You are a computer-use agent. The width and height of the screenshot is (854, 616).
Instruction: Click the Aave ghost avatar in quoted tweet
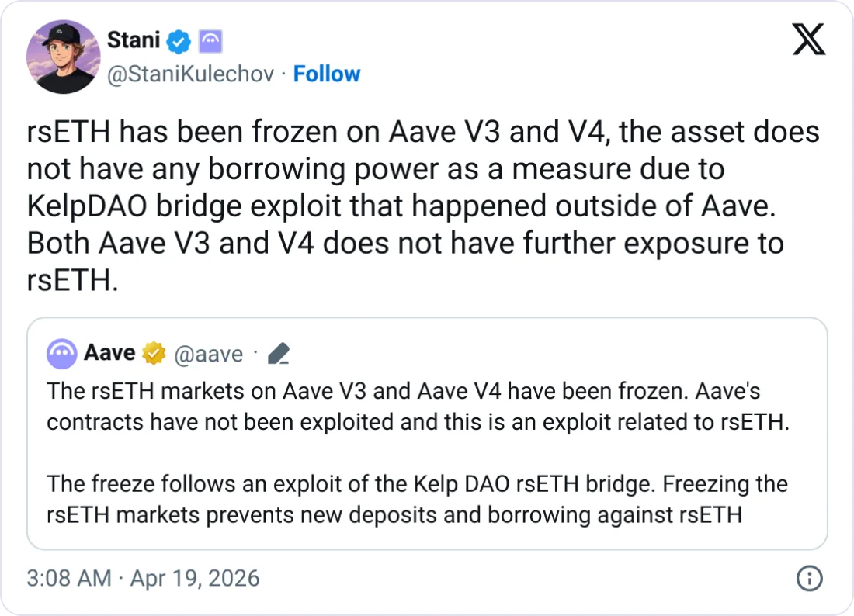[62, 355]
